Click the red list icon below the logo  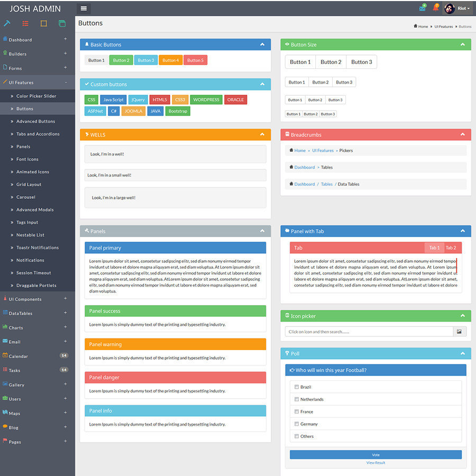pos(25,23)
